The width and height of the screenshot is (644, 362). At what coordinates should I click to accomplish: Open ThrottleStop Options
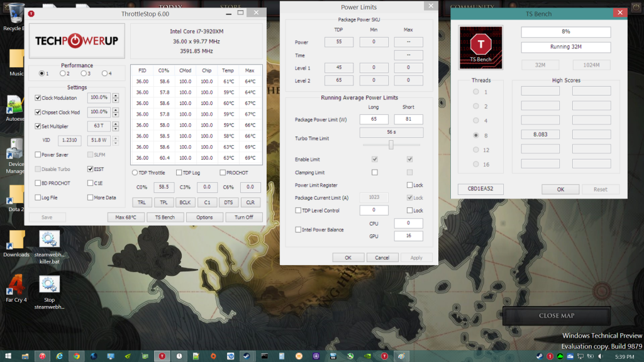click(x=204, y=217)
